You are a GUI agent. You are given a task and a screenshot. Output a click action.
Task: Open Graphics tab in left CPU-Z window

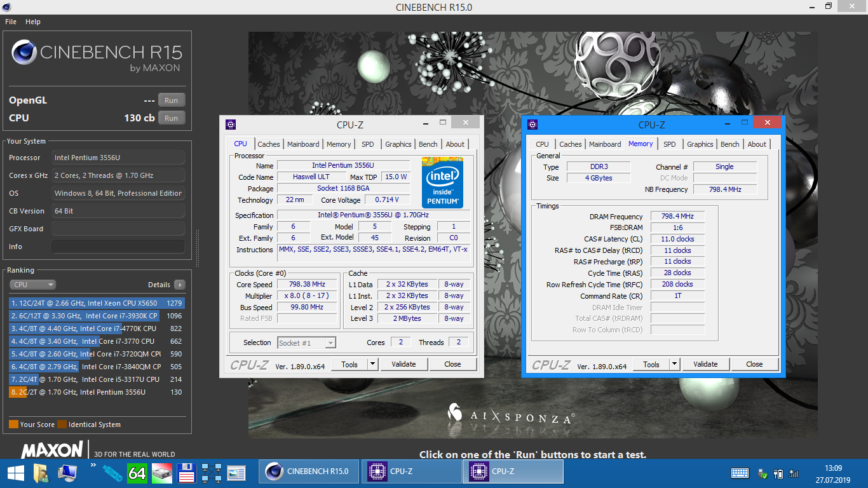[x=398, y=144]
